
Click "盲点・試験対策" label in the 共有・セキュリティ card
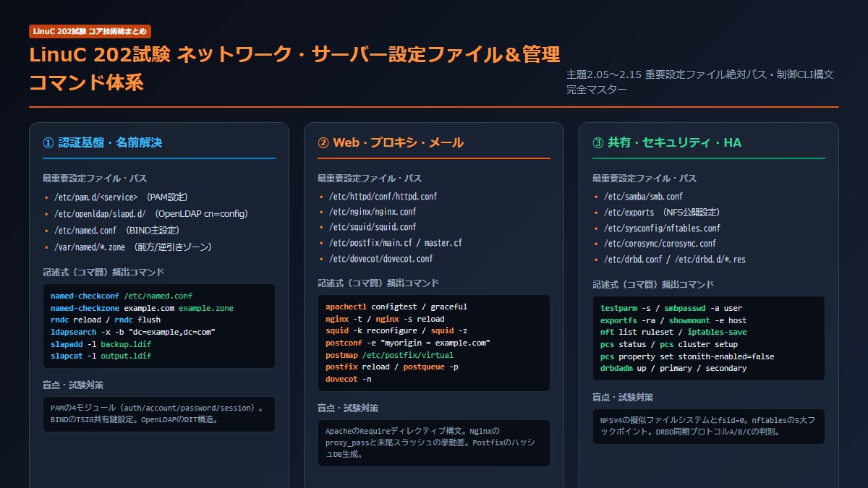coord(624,397)
